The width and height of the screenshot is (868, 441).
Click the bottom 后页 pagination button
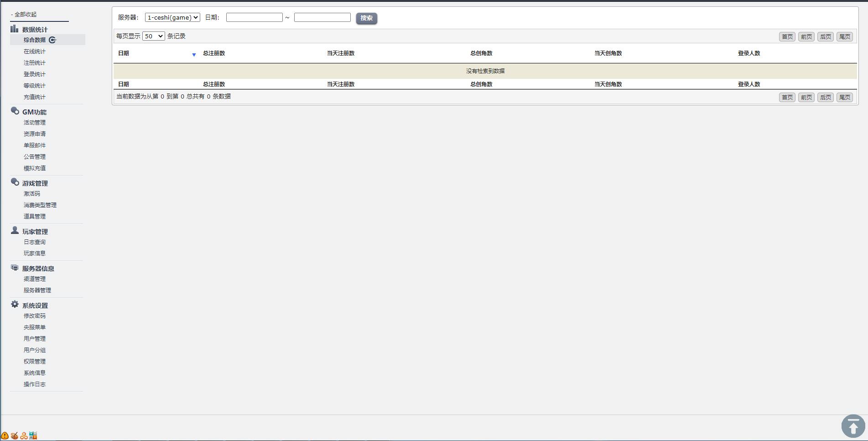click(x=826, y=98)
